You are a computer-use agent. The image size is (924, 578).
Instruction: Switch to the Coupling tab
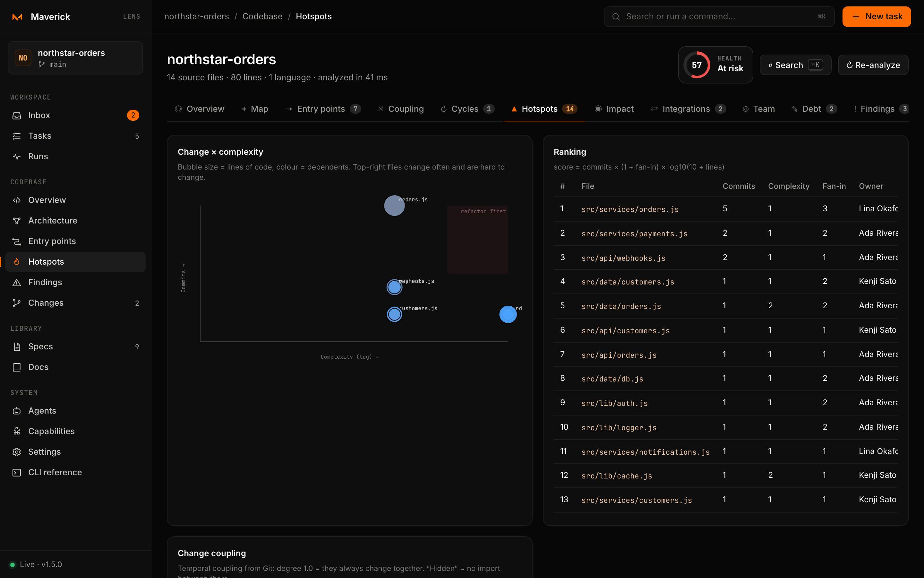(x=401, y=109)
